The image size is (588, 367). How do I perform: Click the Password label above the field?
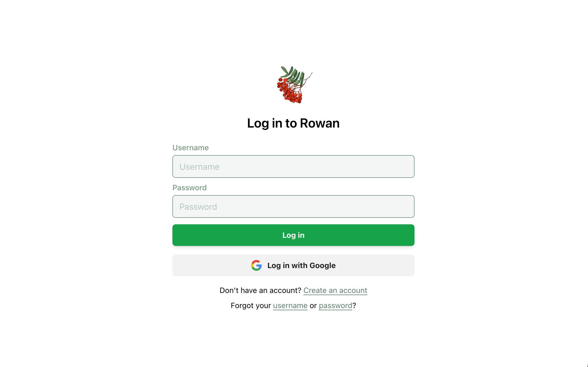point(189,188)
